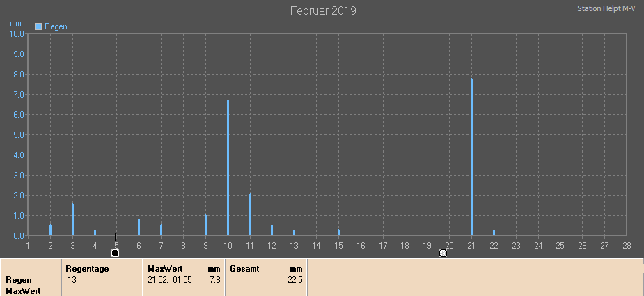Image resolution: width=644 pixels, height=296 pixels.
Task: Click the small rain bar on day 22
Action: 494,233
